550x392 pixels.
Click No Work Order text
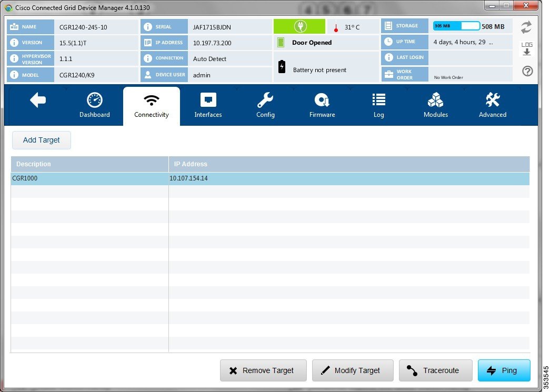coord(448,77)
